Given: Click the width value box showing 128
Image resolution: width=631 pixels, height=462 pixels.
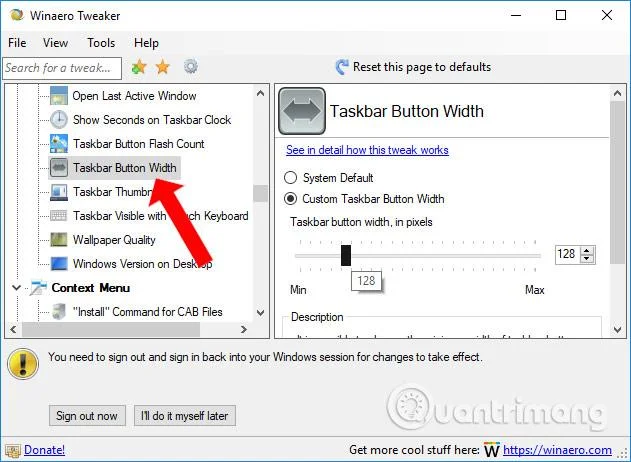Looking at the screenshot, I should coord(568,254).
